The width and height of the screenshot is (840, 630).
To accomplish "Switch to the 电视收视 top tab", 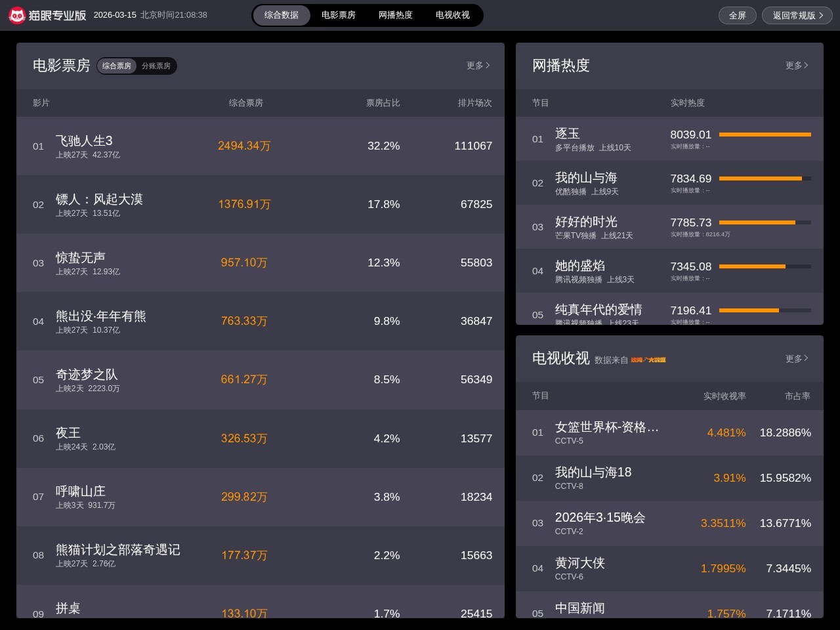I will pos(453,15).
